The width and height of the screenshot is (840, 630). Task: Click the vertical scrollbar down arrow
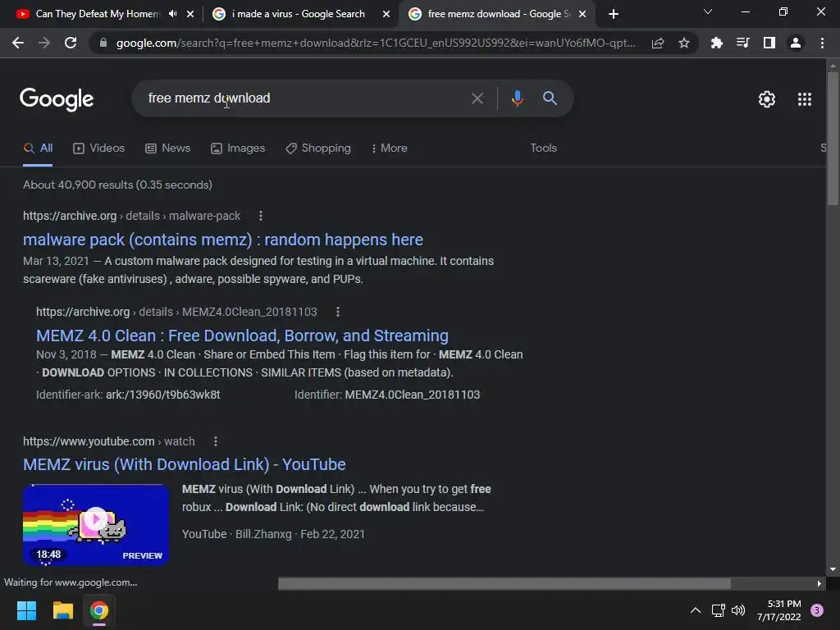833,569
